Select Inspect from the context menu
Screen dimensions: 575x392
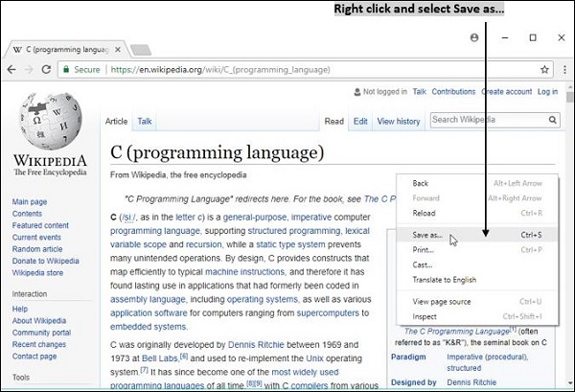coord(477,316)
